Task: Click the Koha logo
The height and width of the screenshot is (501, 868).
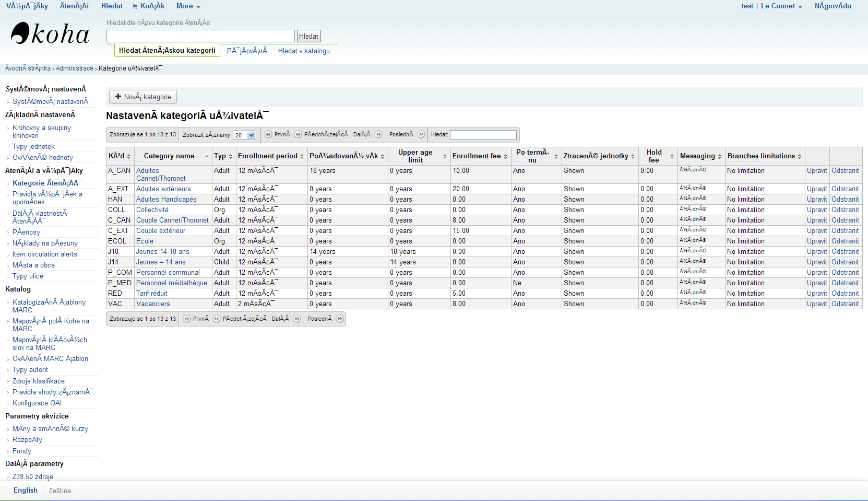Action: [x=50, y=34]
